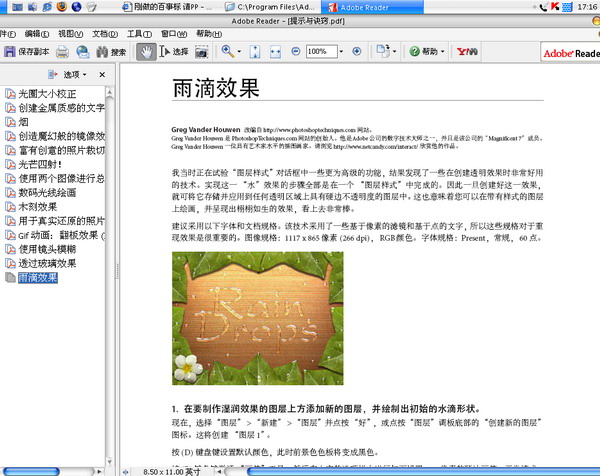Open the 数码光绘绘画 bookmark

pos(47,193)
